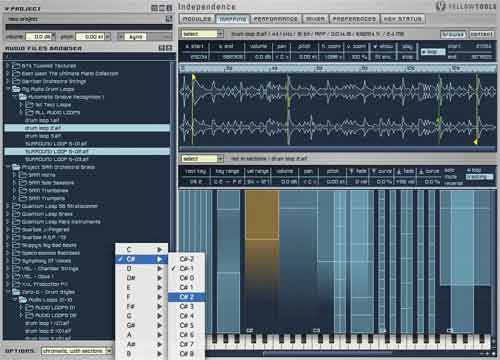This screenshot has height=360, width=500.
Task: Click the project pitch value field
Action: point(90,36)
